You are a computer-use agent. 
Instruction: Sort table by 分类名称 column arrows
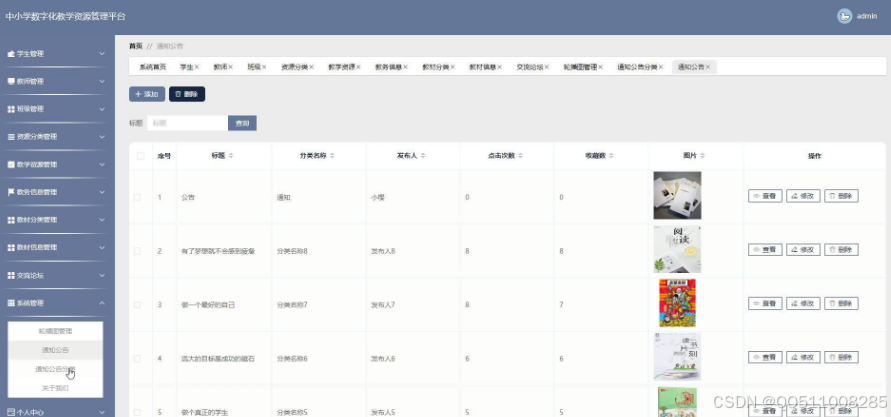332,156
